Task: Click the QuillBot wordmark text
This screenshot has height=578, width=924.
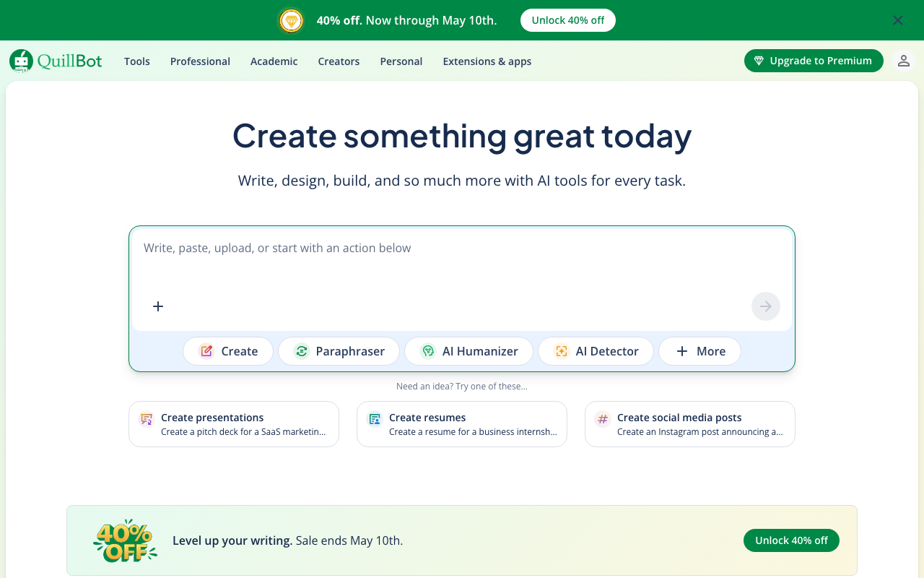Action: [x=70, y=61]
